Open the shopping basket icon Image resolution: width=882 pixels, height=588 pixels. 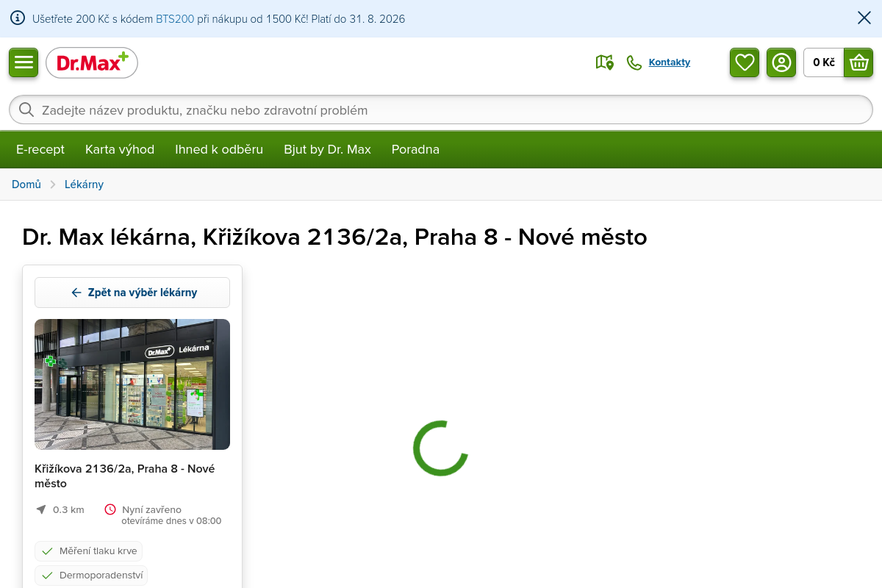(x=858, y=62)
